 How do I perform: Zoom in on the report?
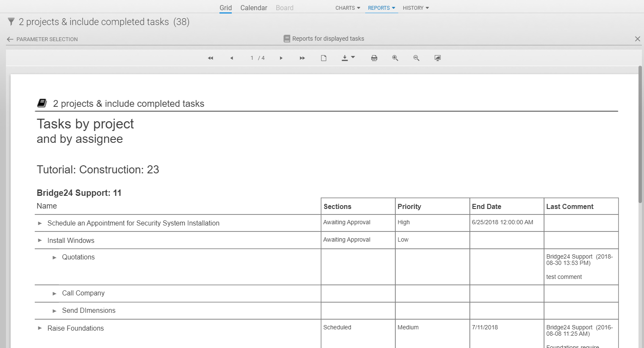click(x=395, y=58)
